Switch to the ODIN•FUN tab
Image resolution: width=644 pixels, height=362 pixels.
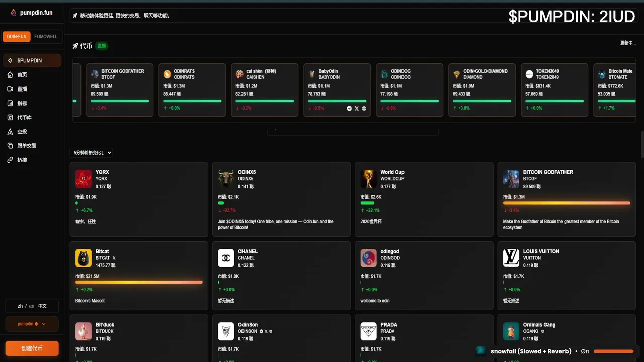[x=17, y=37]
